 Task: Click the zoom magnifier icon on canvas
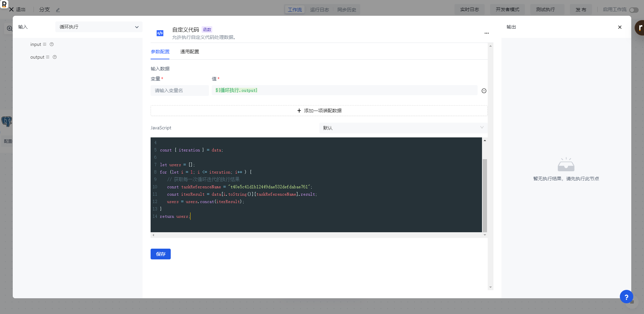[x=9, y=28]
